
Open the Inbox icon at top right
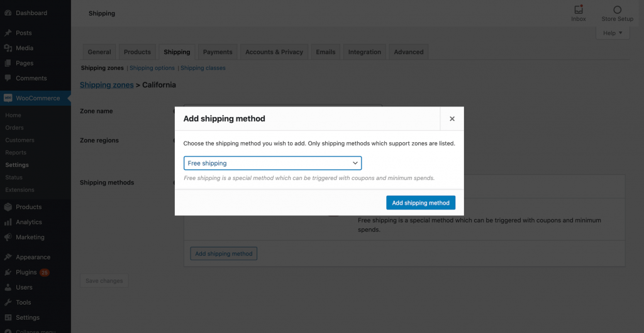578,10
